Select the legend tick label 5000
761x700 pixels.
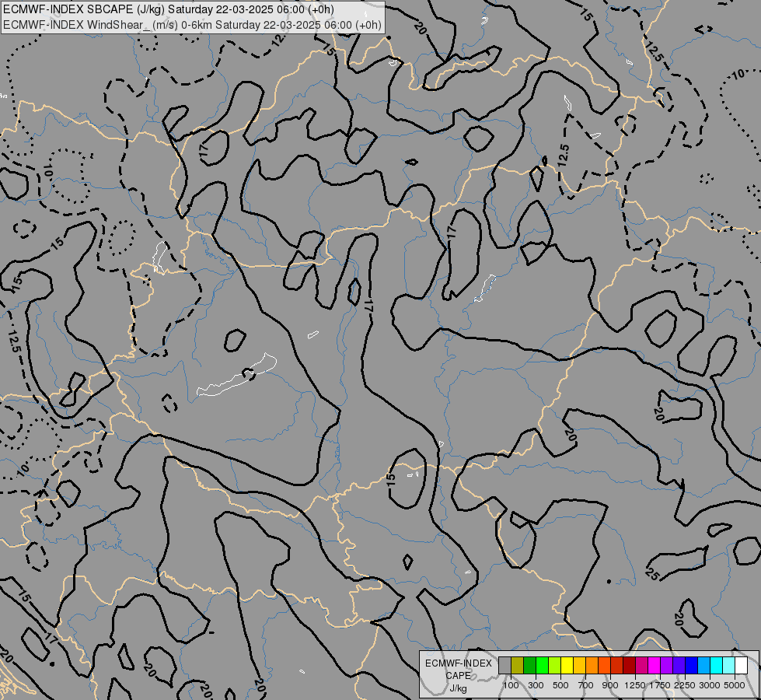(735, 685)
